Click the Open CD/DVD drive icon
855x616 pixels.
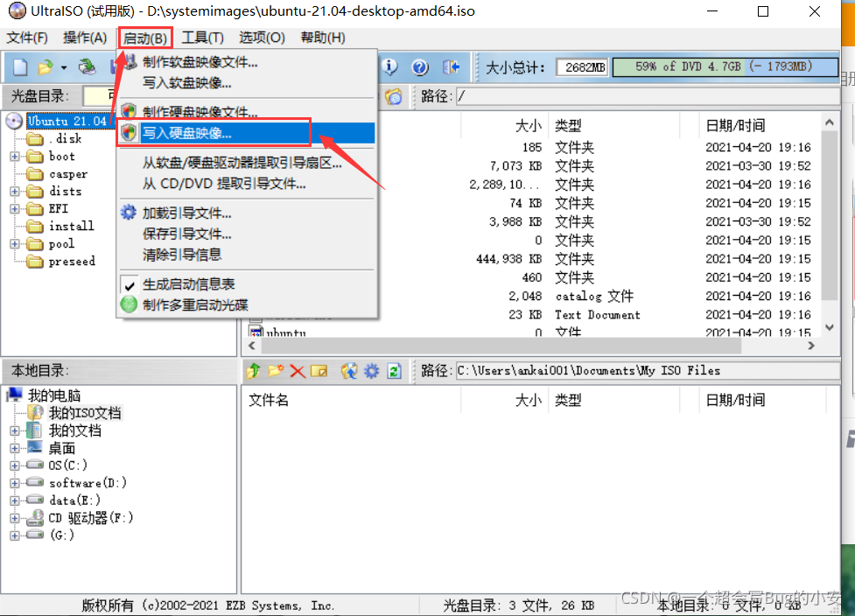(x=87, y=67)
